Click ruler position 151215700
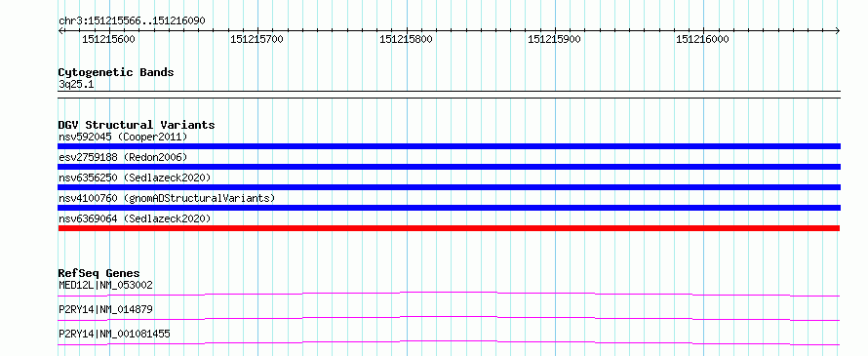868x356 pixels. [x=256, y=39]
